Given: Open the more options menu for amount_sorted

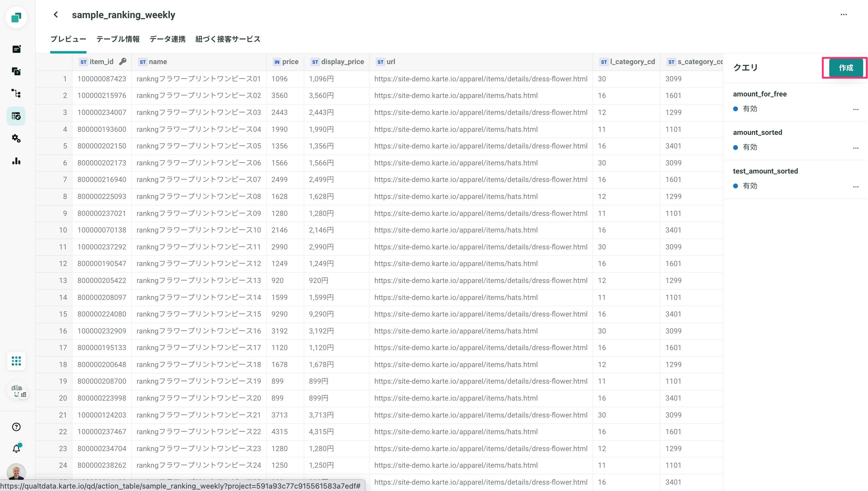Looking at the screenshot, I should (x=856, y=148).
